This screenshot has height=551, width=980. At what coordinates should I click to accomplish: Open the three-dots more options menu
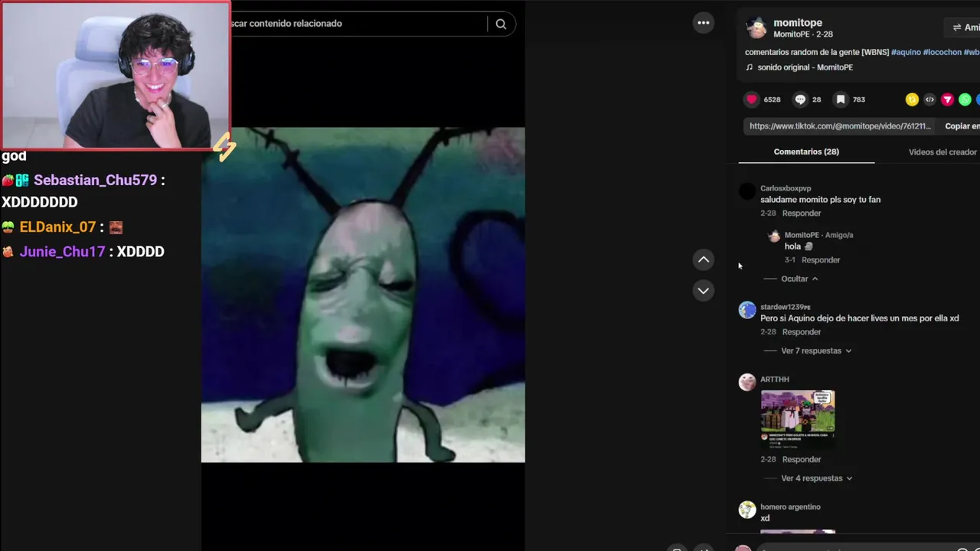coord(703,23)
